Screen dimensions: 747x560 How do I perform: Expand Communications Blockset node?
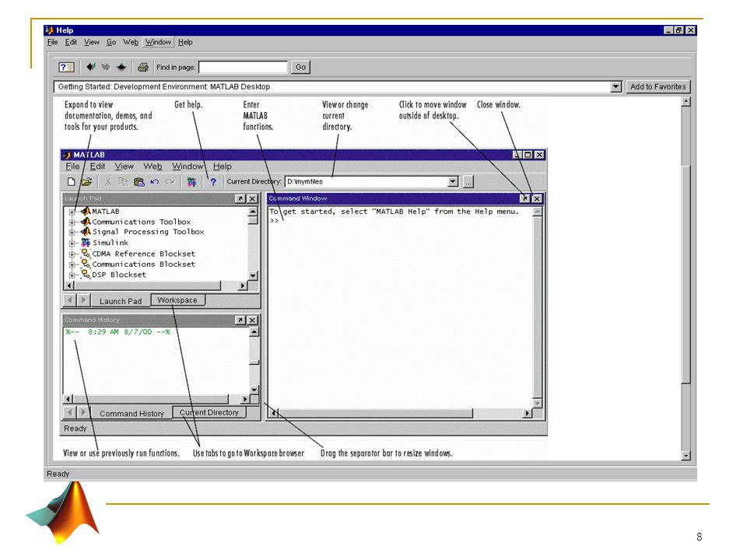pyautogui.click(x=72, y=264)
